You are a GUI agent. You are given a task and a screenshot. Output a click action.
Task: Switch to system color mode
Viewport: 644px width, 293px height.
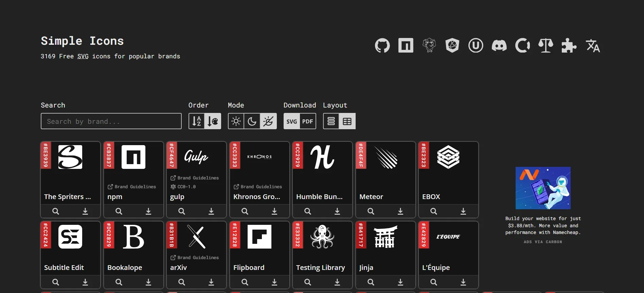(x=268, y=121)
